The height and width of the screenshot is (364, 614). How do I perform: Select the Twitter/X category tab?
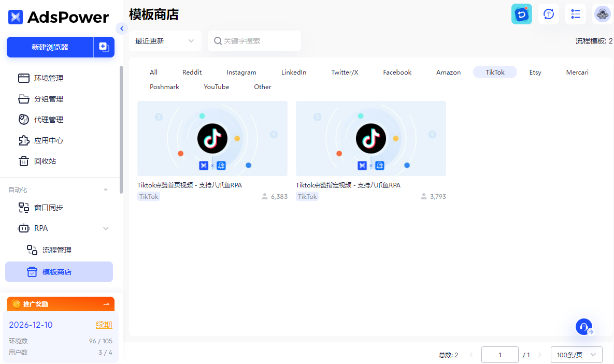[x=345, y=72]
